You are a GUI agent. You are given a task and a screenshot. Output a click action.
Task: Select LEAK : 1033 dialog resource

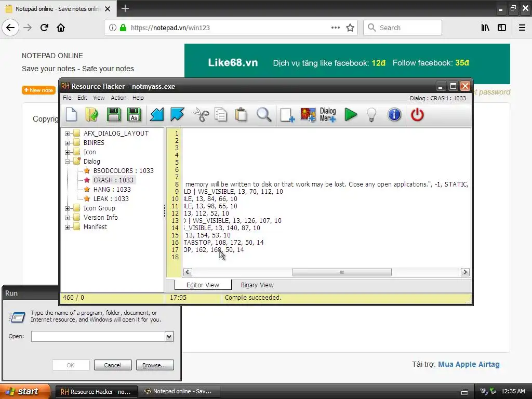pos(111,199)
